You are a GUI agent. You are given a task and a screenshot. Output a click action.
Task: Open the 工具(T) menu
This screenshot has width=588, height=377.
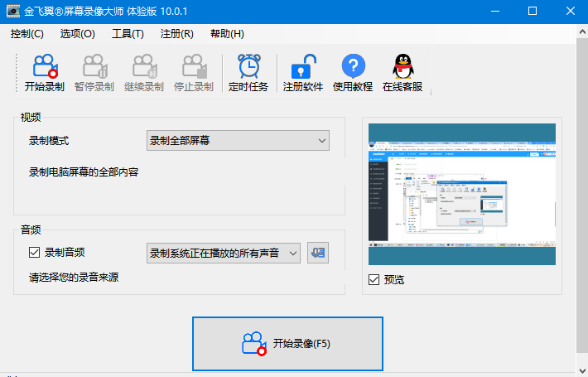128,34
